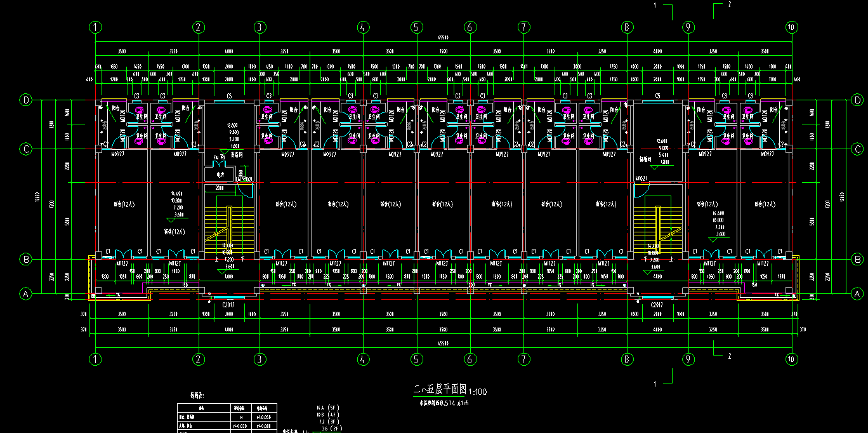Screen dimensions: 868x433
Task: Select axis bubble A right of the plan
Action: [x=857, y=294]
